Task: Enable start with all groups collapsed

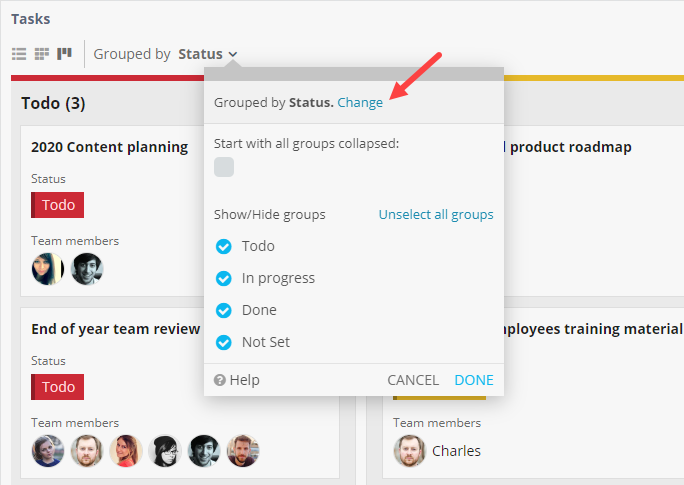Action: pyautogui.click(x=224, y=167)
